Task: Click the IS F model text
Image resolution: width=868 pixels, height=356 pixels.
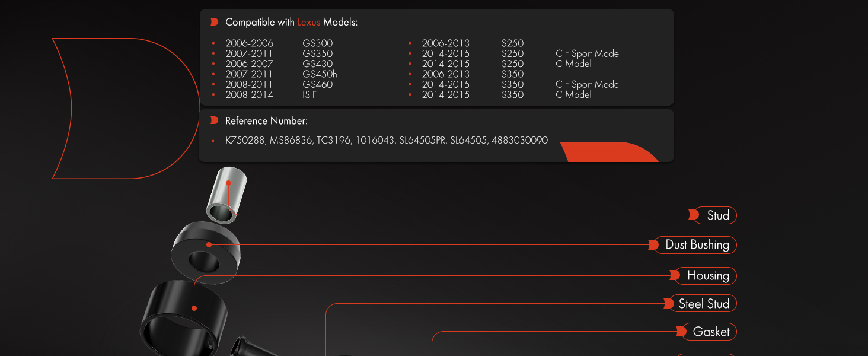Action: pos(309,94)
